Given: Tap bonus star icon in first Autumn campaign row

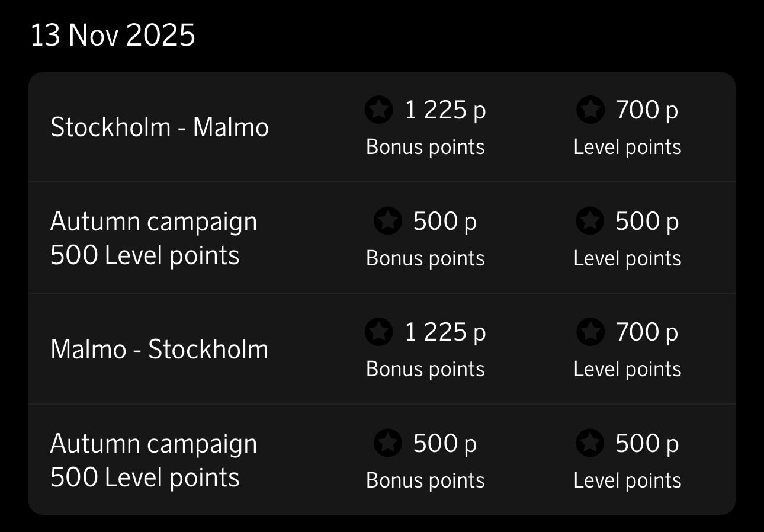Looking at the screenshot, I should pyautogui.click(x=388, y=222).
